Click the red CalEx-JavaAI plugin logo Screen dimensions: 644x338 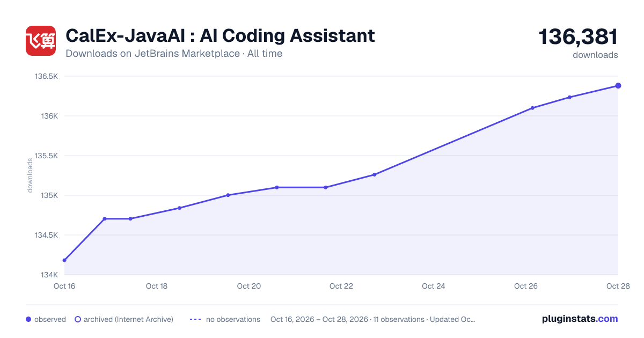[x=41, y=41]
